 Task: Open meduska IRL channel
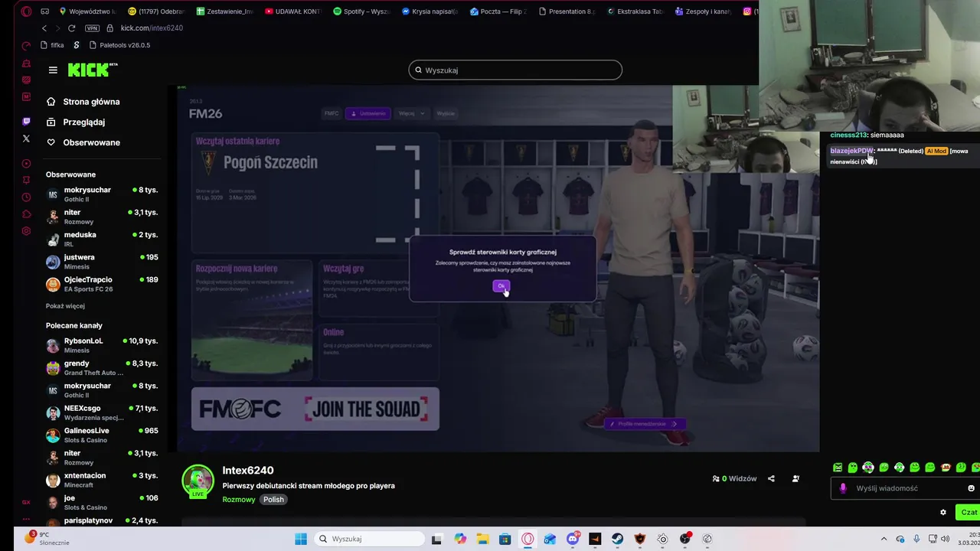point(102,239)
